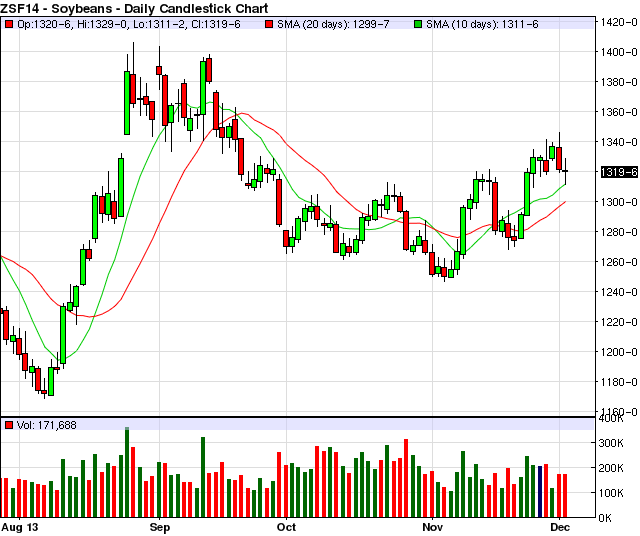Click the last candlestick at the right edge
This screenshot has width=640, height=536.
point(565,171)
